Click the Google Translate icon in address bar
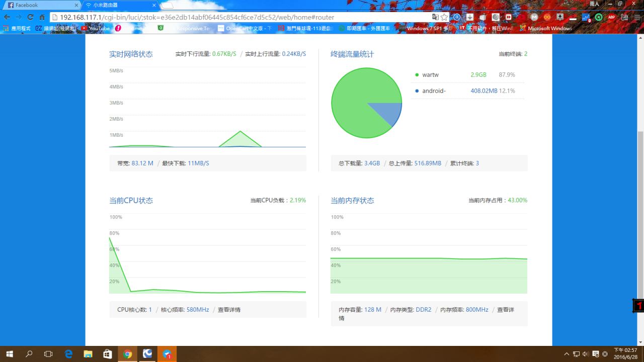This screenshot has width=644, height=362. [x=435, y=17]
